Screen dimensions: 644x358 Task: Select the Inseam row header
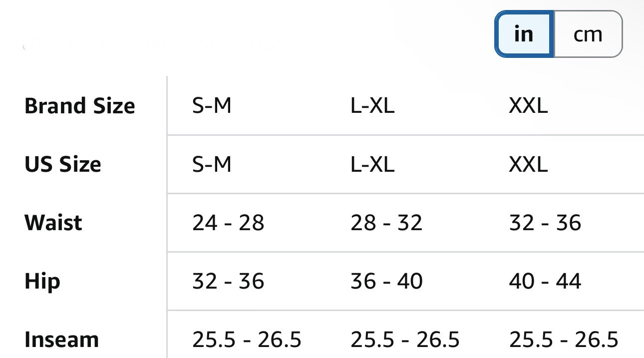[62, 340]
